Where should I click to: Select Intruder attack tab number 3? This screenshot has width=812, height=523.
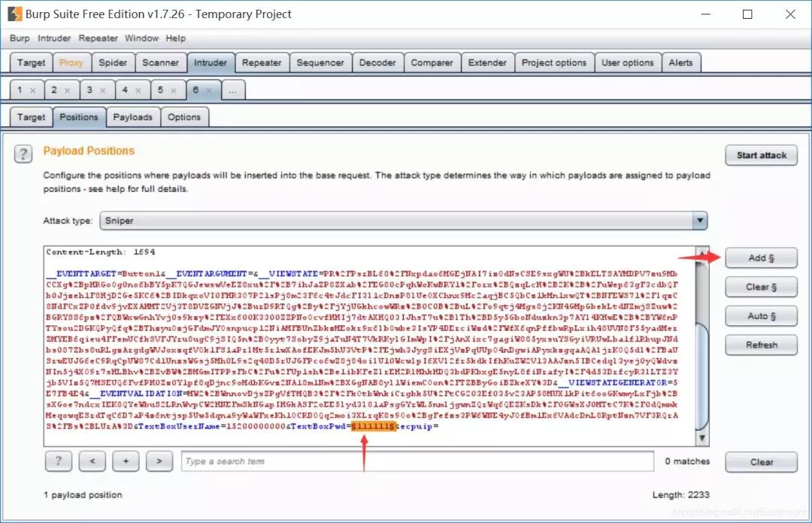(89, 90)
